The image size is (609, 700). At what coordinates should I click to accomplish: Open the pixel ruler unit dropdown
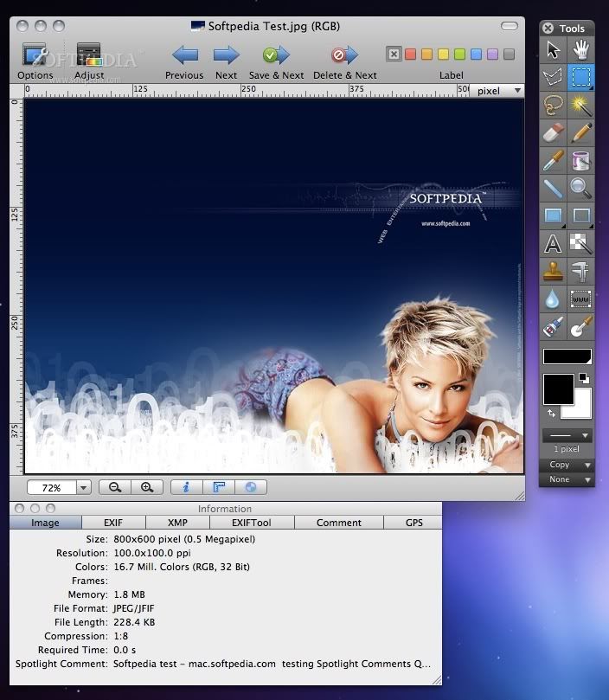(497, 91)
